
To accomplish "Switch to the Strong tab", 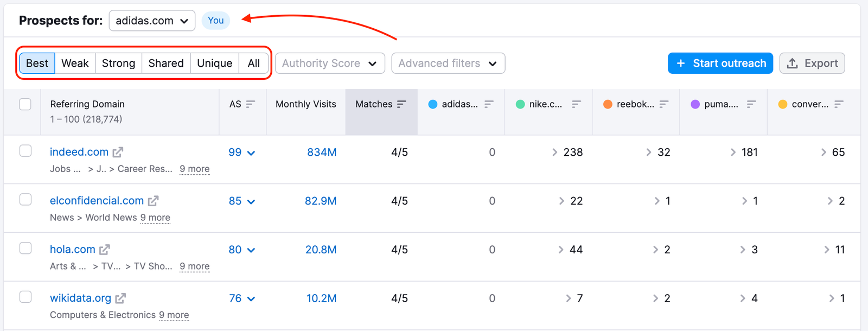I will click(x=118, y=63).
